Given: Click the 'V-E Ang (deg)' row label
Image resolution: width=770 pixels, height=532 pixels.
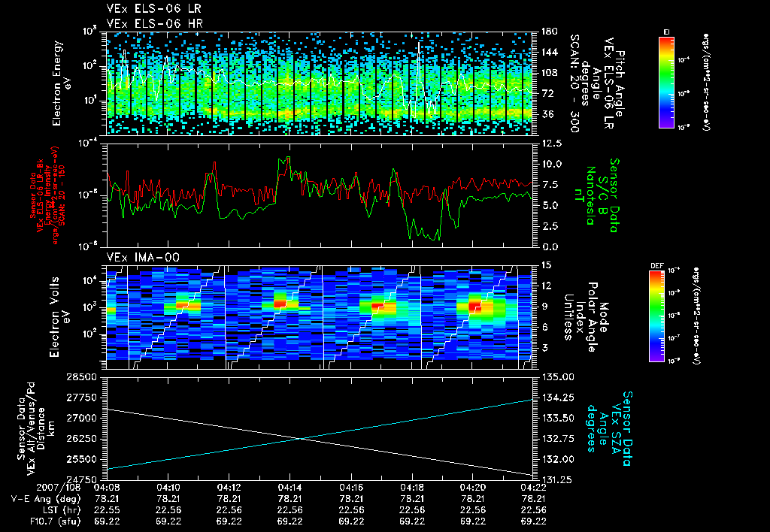Looking at the screenshot, I should [46, 499].
